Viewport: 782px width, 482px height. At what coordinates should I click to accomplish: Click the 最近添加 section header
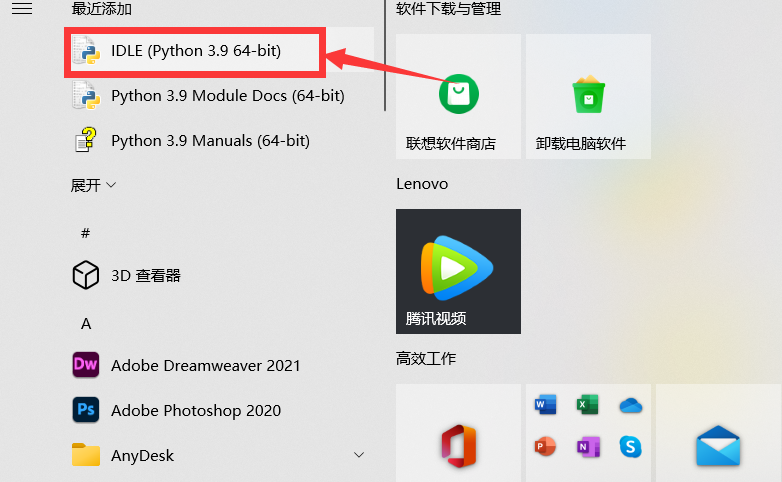[x=102, y=8]
